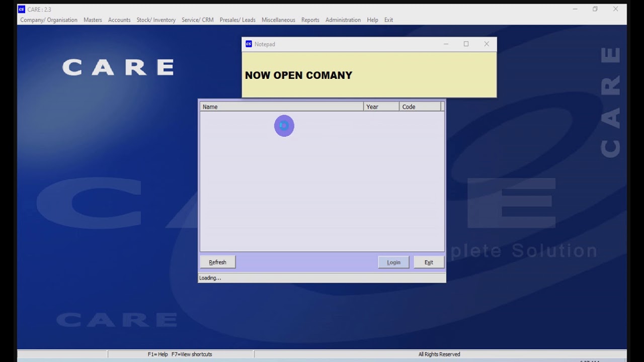644x362 pixels.
Task: Click the Exit button in company dialog
Action: pyautogui.click(x=429, y=262)
